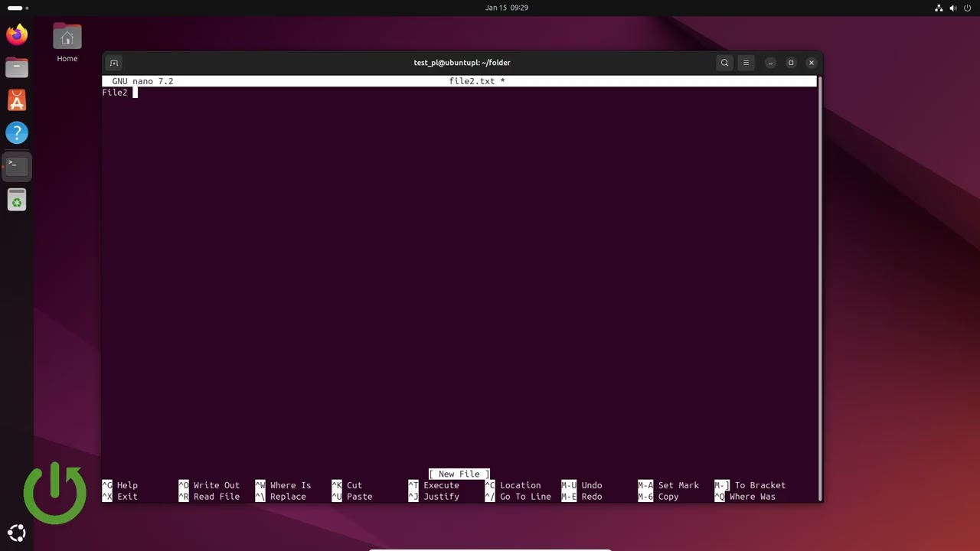Click the ^G Help shortcut label

coord(120,485)
